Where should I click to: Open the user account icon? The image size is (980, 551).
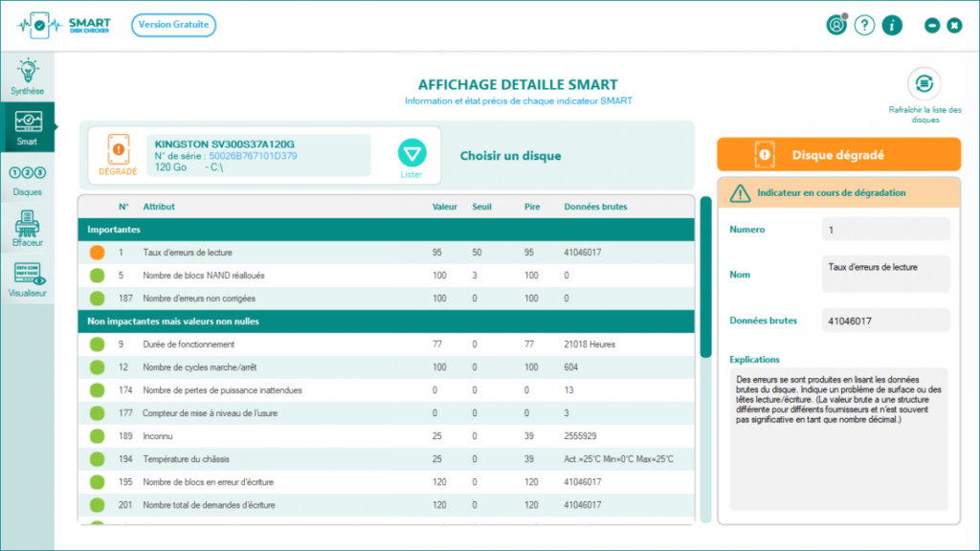tap(836, 25)
